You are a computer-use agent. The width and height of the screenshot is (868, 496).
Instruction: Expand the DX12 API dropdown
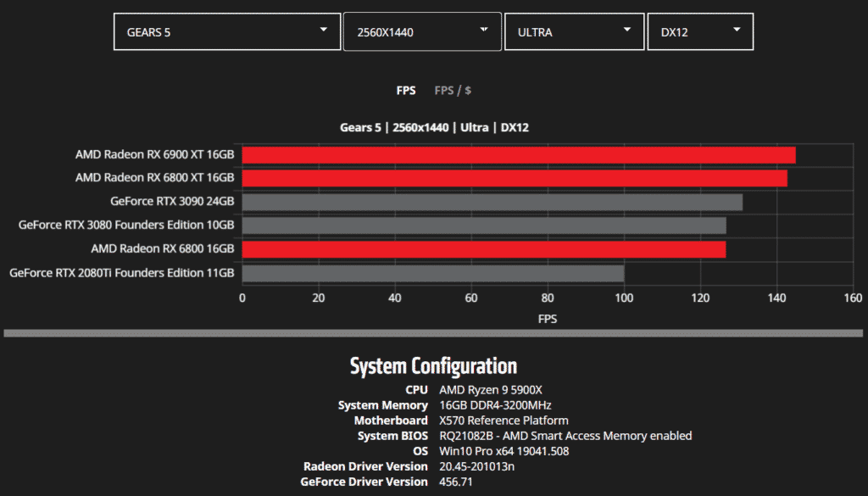(699, 31)
